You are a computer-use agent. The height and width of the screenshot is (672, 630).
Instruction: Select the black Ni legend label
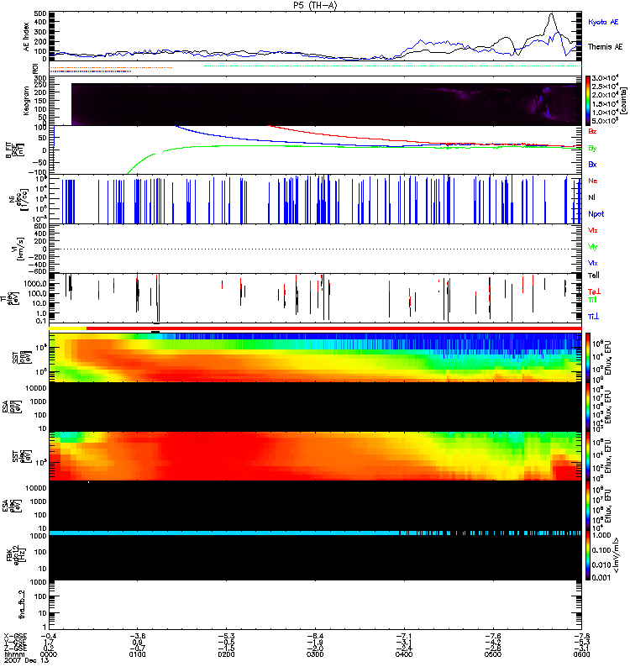591,197
